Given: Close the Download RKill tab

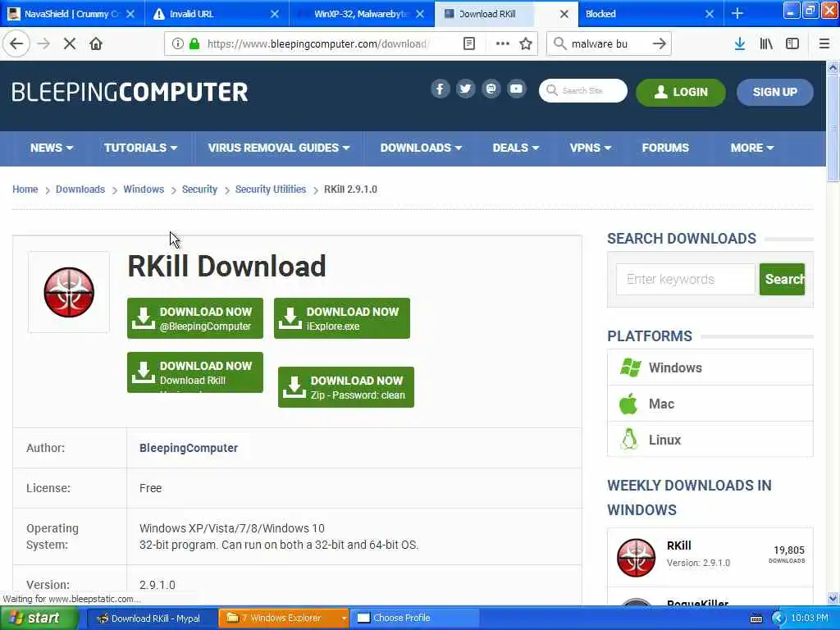Looking at the screenshot, I should (564, 14).
